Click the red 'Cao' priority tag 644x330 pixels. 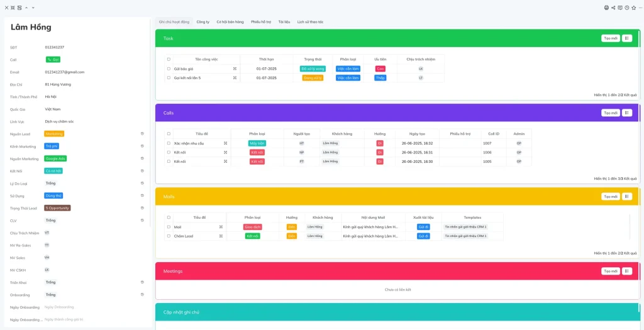(x=380, y=69)
